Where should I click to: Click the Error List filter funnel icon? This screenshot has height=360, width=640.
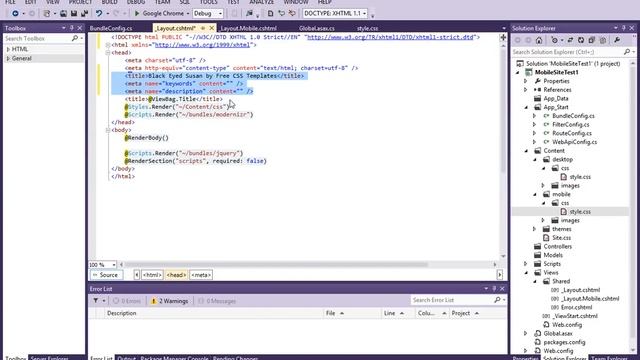(96, 301)
